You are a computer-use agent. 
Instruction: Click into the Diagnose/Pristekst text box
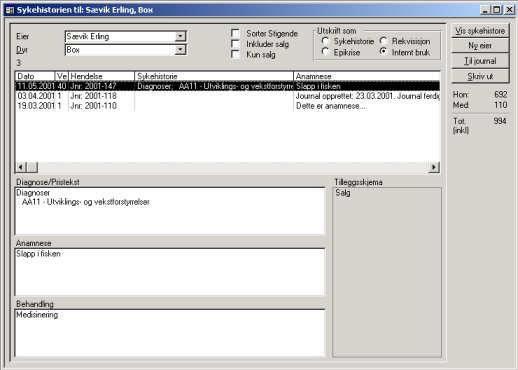(x=170, y=211)
